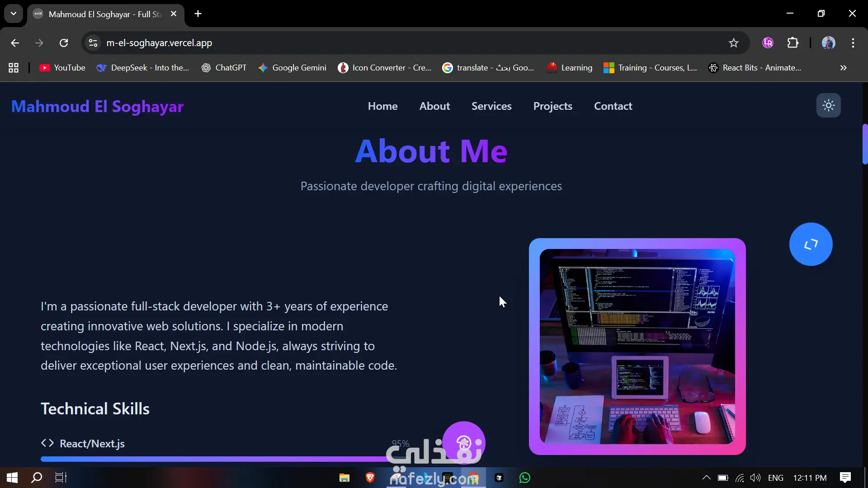The image size is (868, 488).
Task: Open the YouTube bookmark
Action: (x=62, y=68)
